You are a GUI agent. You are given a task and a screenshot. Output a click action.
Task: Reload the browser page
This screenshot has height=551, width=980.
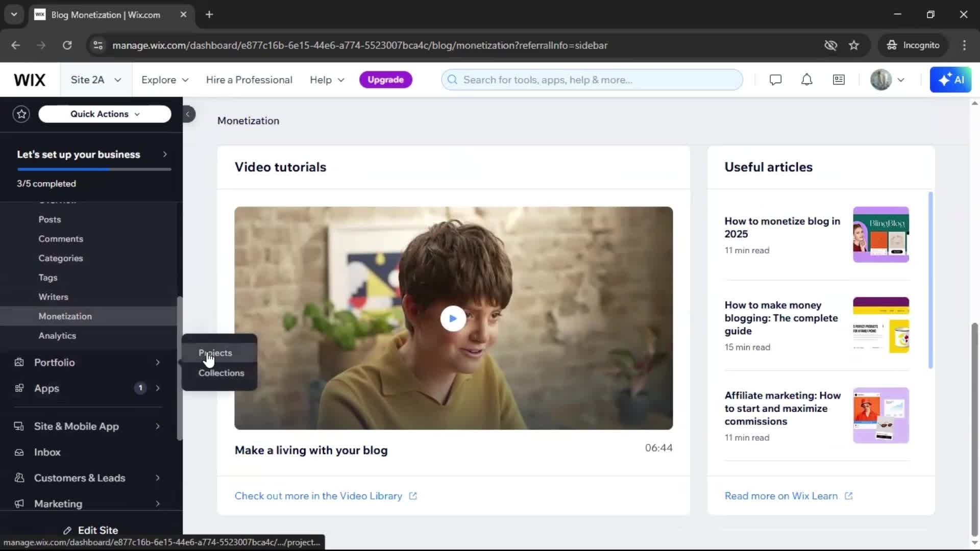67,45
